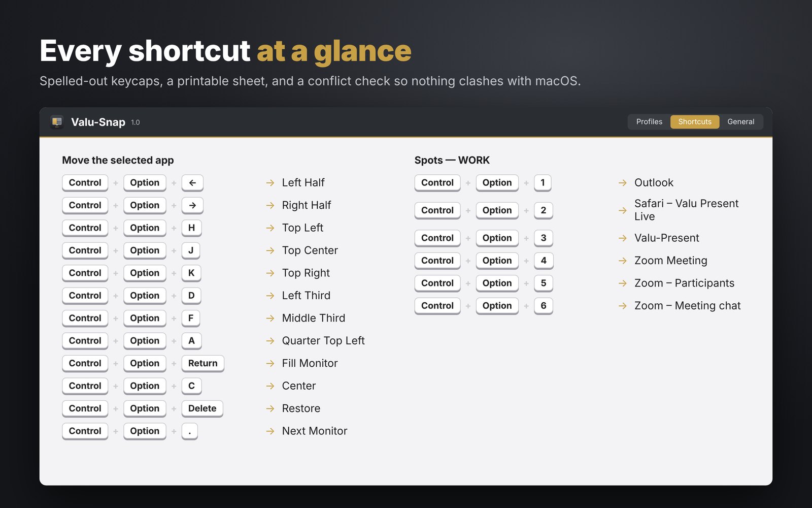The width and height of the screenshot is (812, 508).
Task: Click the Return keycap for Fill Monitor
Action: pos(203,363)
